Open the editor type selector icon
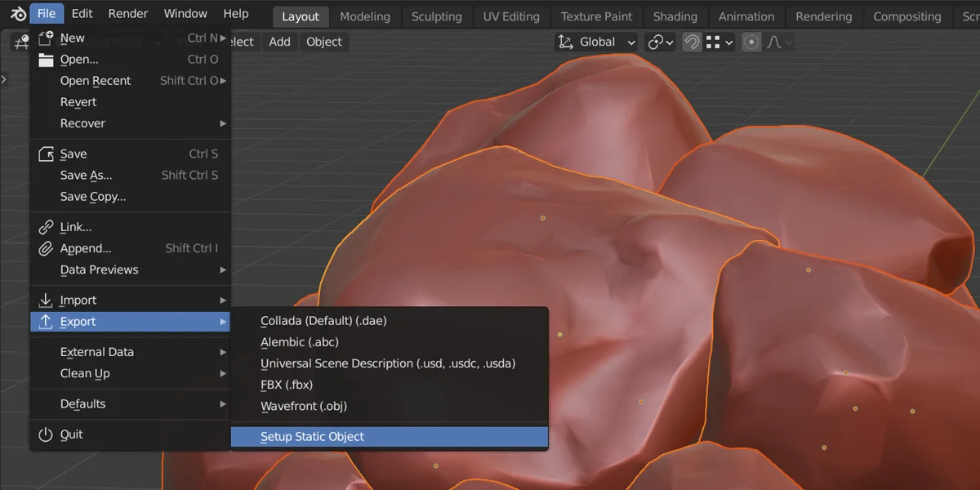 click(x=20, y=42)
